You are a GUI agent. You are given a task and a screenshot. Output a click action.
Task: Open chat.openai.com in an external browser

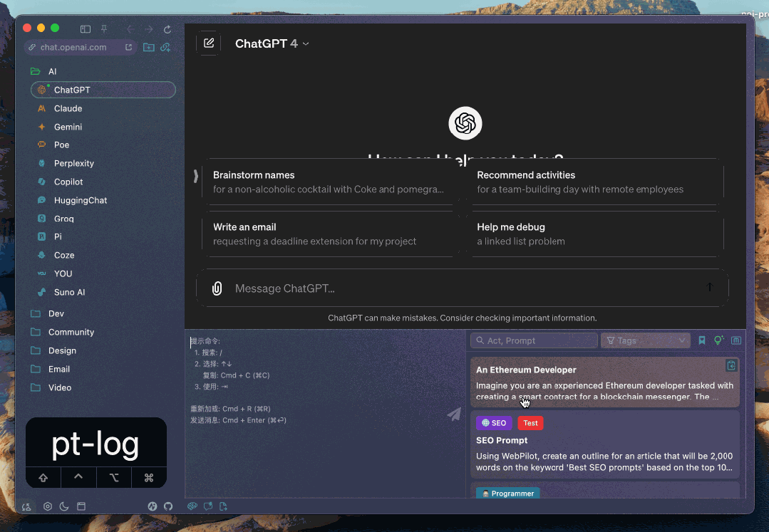point(128,47)
